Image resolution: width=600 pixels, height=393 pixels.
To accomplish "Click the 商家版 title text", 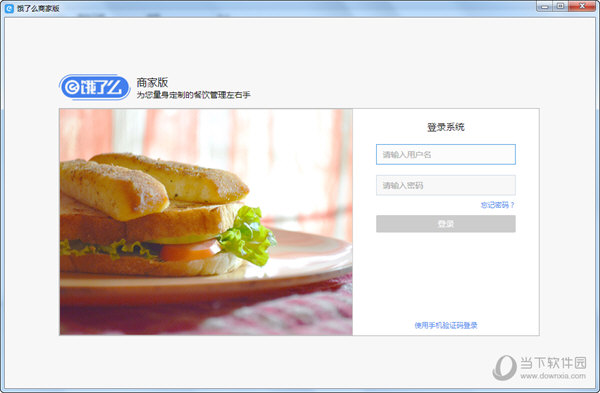I will pos(152,82).
